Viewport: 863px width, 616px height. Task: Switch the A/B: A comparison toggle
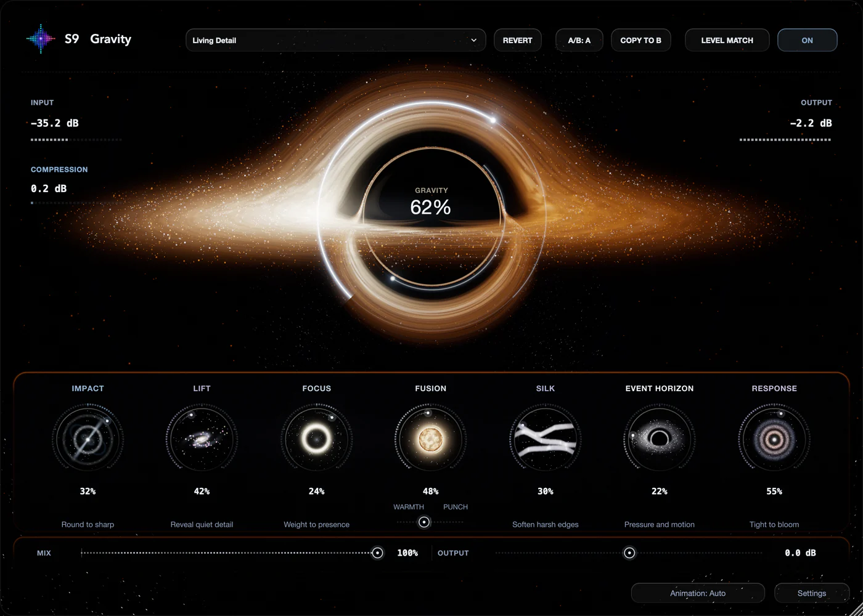point(579,40)
